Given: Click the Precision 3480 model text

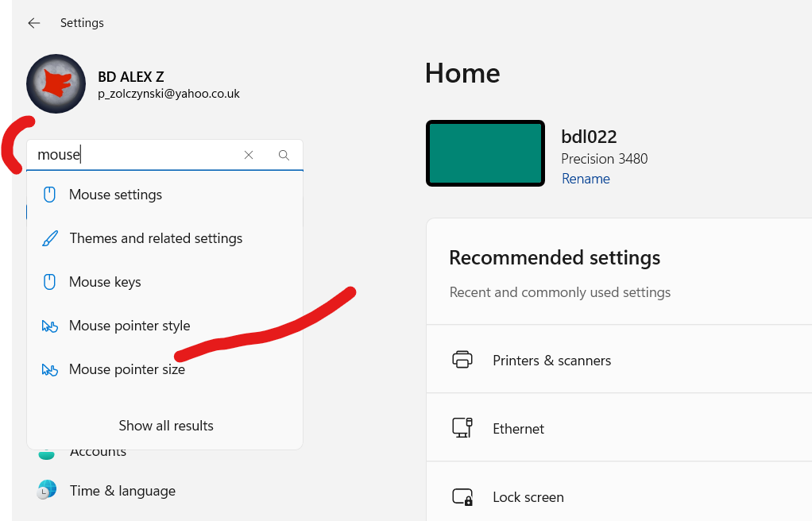Looking at the screenshot, I should pos(605,159).
